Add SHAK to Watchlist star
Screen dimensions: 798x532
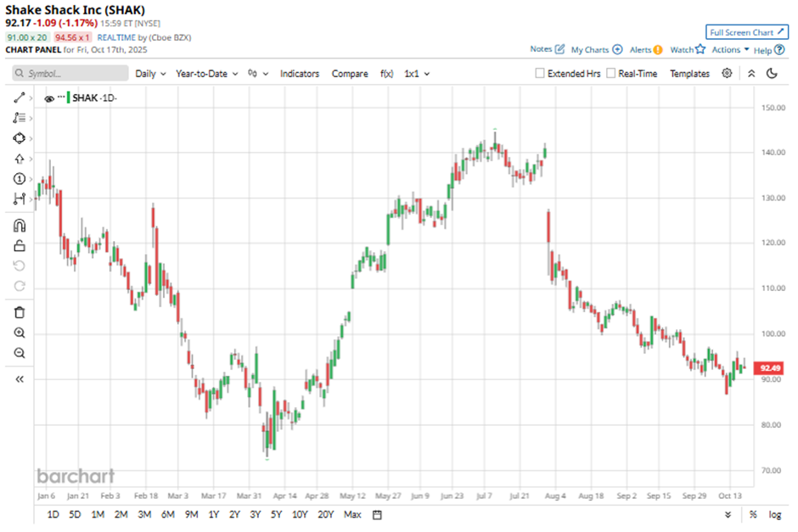(x=688, y=49)
